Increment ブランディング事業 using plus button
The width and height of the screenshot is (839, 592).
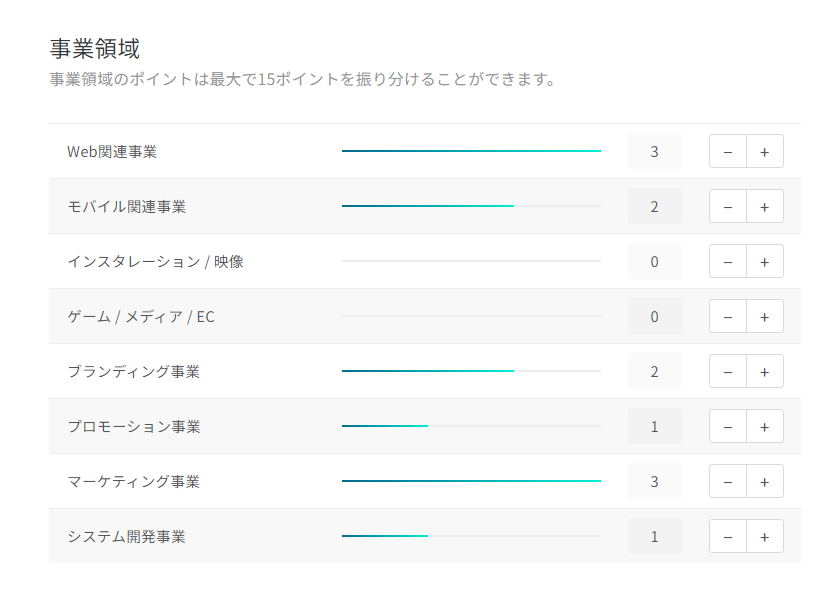(764, 371)
